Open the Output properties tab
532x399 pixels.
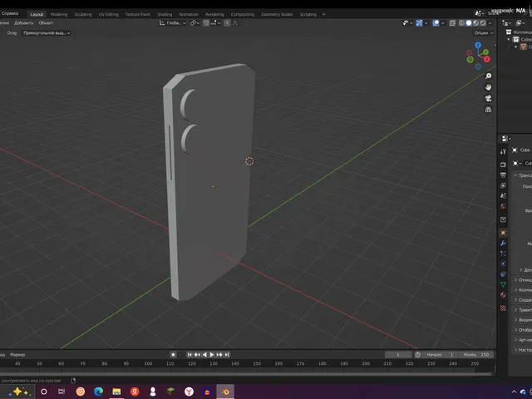(x=503, y=175)
